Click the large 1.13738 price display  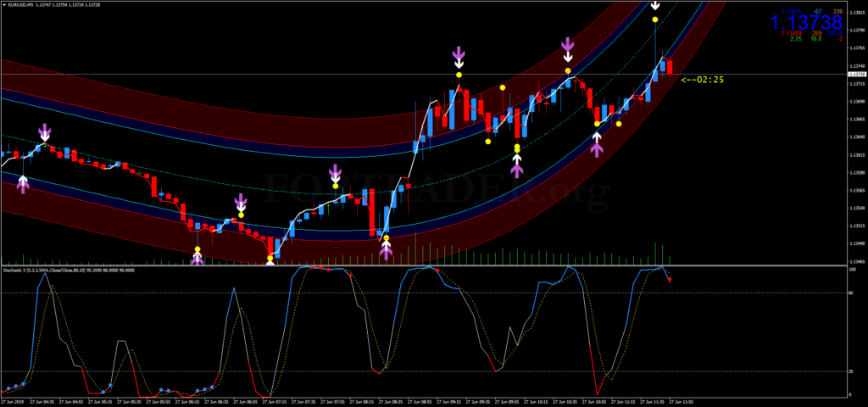(807, 22)
